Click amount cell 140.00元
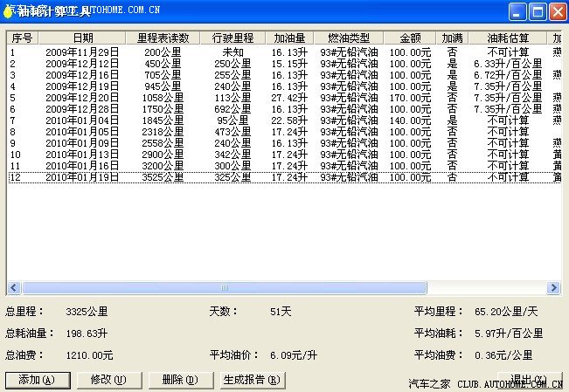 pyautogui.click(x=410, y=120)
